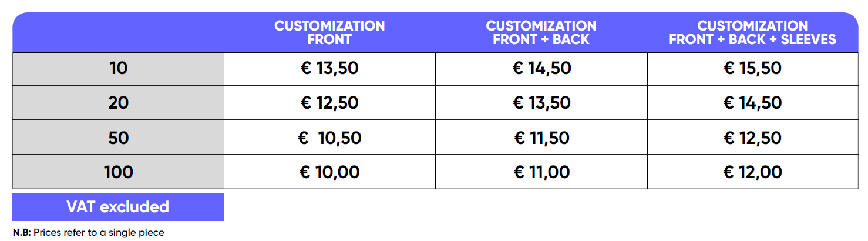Click the € 10,00 price cell

[x=329, y=172]
